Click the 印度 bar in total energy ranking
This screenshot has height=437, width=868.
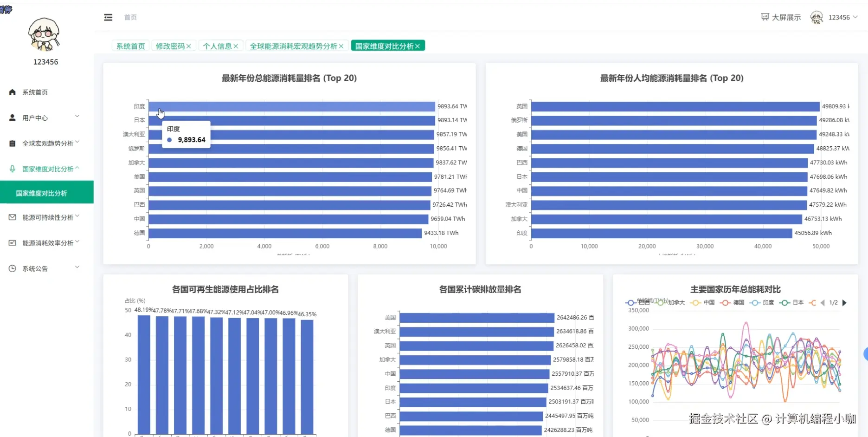(292, 106)
